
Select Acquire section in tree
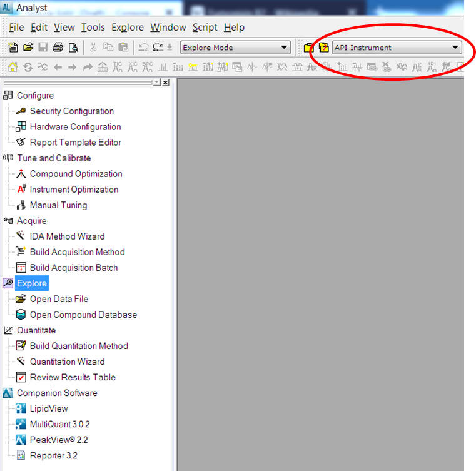[31, 221]
